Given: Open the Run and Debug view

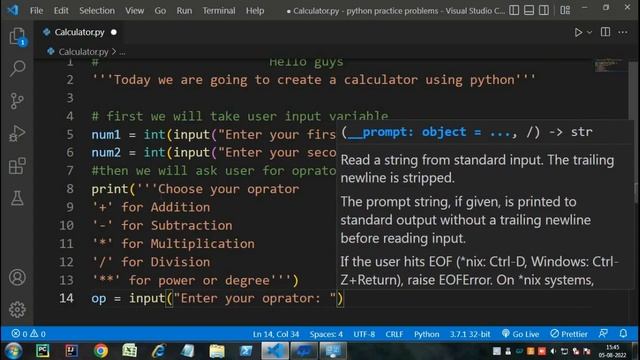Looking at the screenshot, I should pyautogui.click(x=17, y=133).
